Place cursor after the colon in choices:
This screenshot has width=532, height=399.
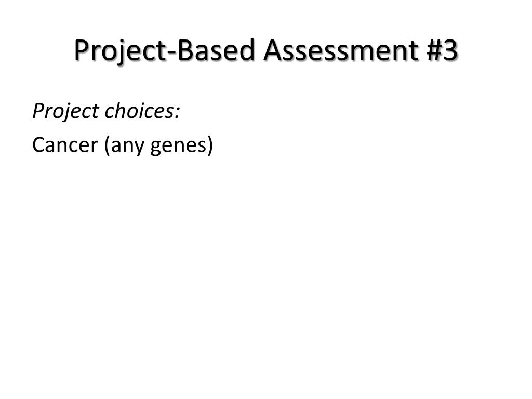coord(180,111)
